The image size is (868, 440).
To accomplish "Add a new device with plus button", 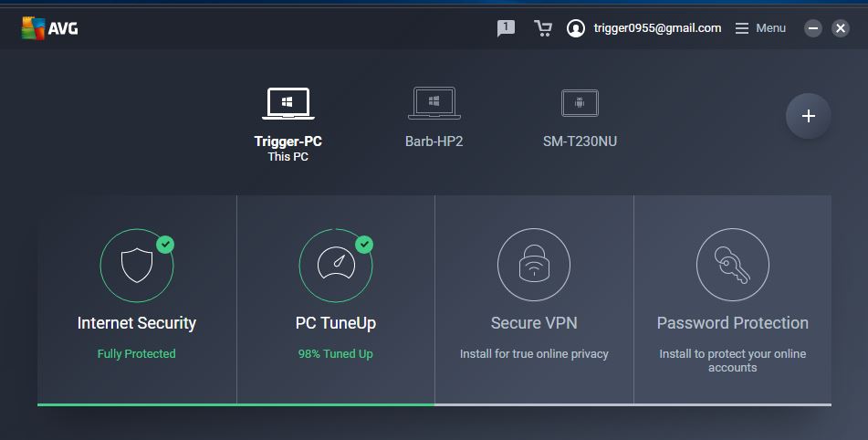I will 808,116.
